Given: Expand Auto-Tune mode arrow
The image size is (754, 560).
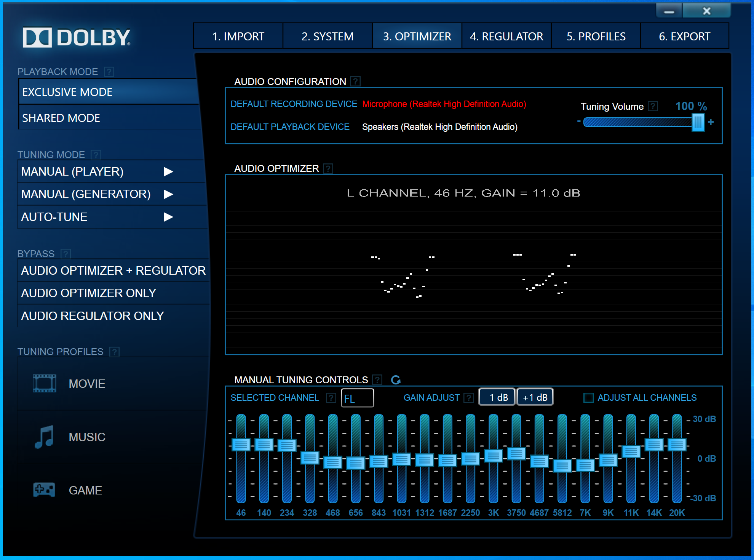Looking at the screenshot, I should pos(168,217).
